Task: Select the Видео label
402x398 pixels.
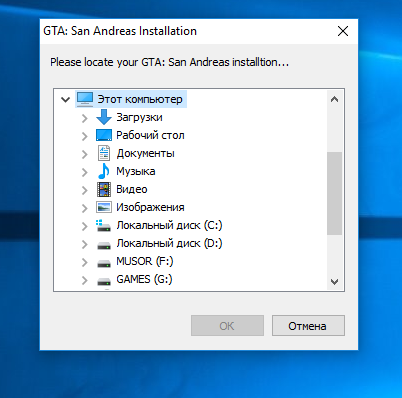Action: (132, 189)
